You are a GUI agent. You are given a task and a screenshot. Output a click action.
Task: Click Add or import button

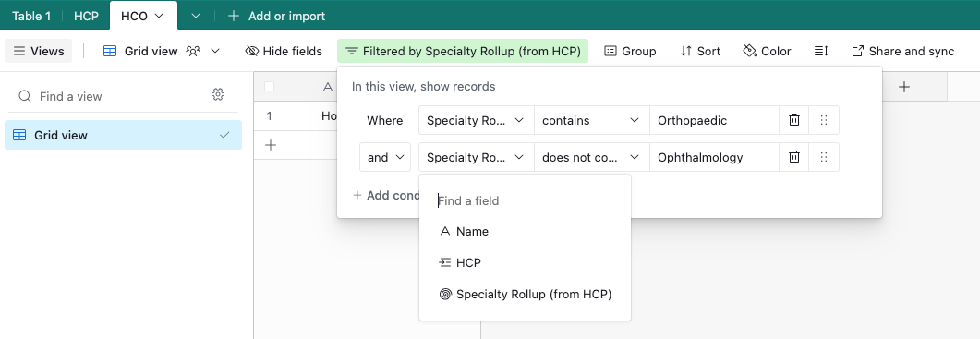(276, 17)
